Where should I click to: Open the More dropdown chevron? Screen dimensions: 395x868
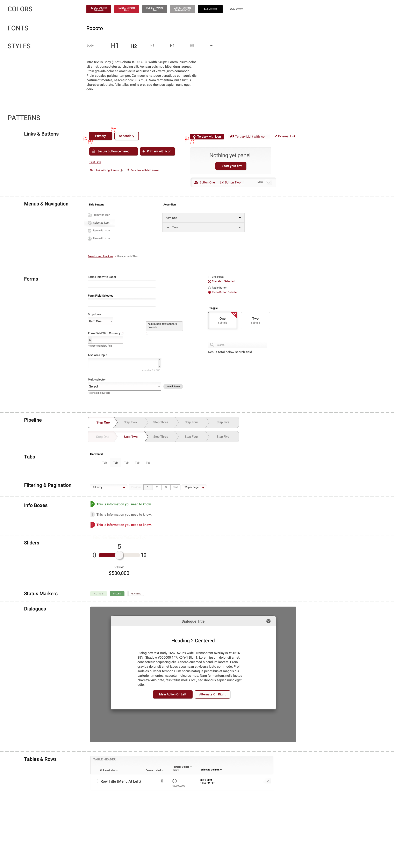tap(269, 182)
